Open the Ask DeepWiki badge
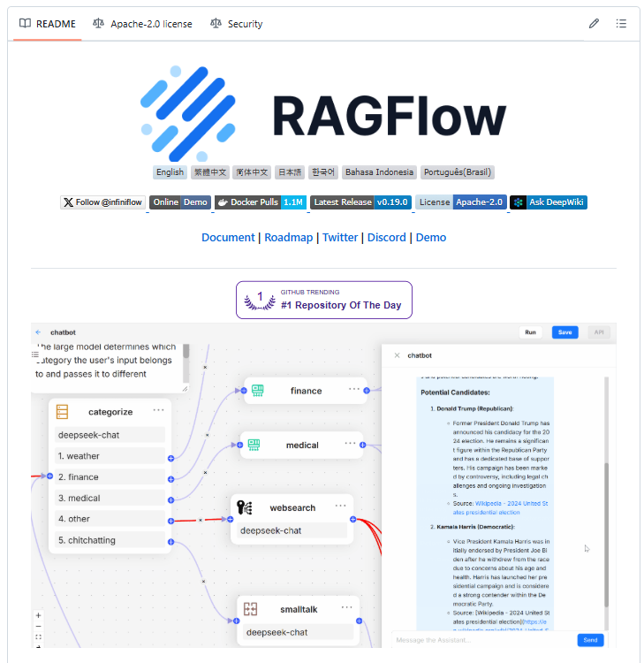 pyautogui.click(x=549, y=202)
